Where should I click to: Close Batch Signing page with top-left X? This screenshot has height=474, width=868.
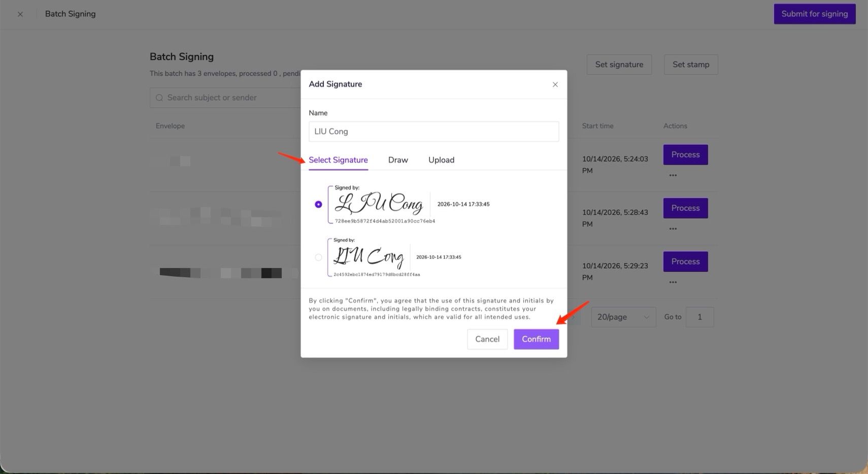pos(20,14)
